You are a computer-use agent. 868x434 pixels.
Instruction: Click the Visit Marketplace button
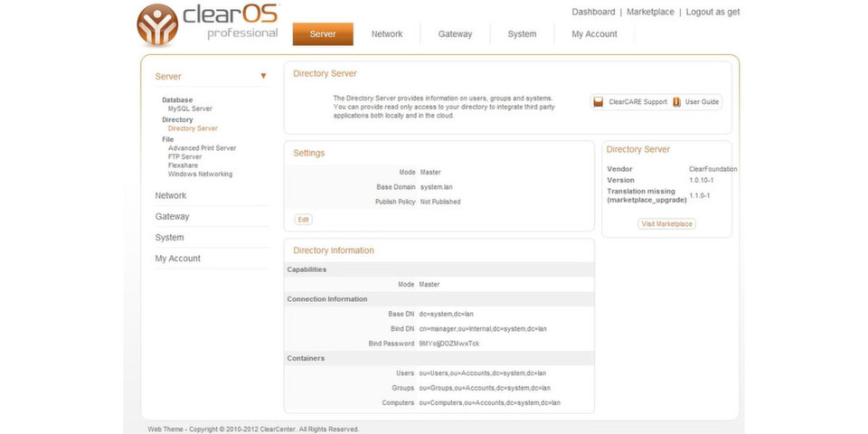tap(666, 224)
